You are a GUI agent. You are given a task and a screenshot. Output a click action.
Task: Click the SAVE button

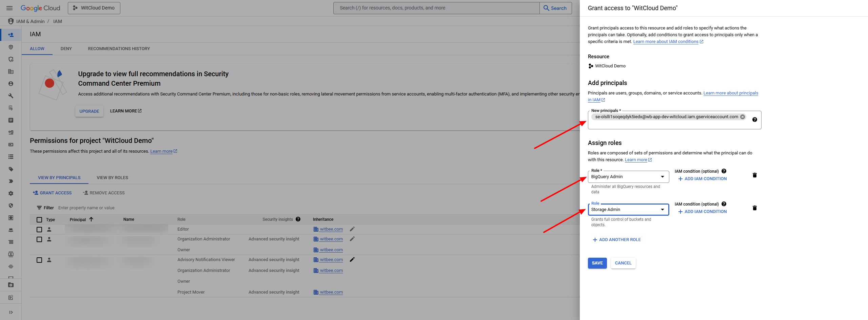pyautogui.click(x=597, y=263)
